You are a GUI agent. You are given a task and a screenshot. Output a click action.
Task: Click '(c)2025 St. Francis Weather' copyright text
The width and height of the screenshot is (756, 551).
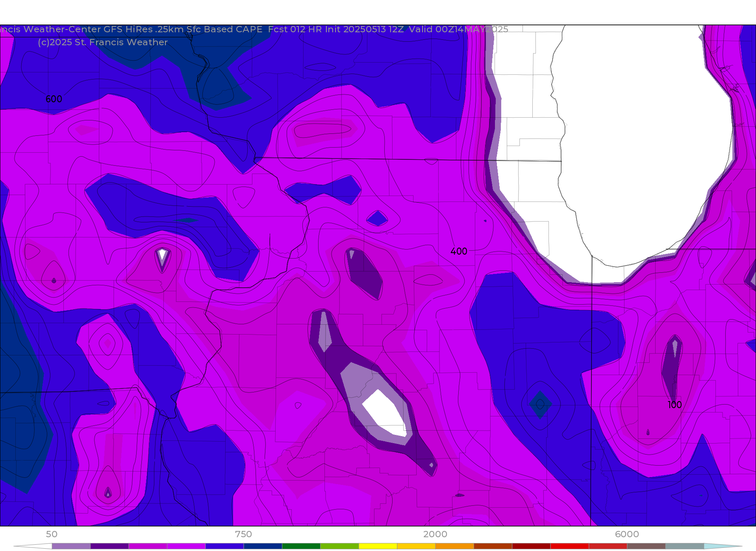pos(103,42)
